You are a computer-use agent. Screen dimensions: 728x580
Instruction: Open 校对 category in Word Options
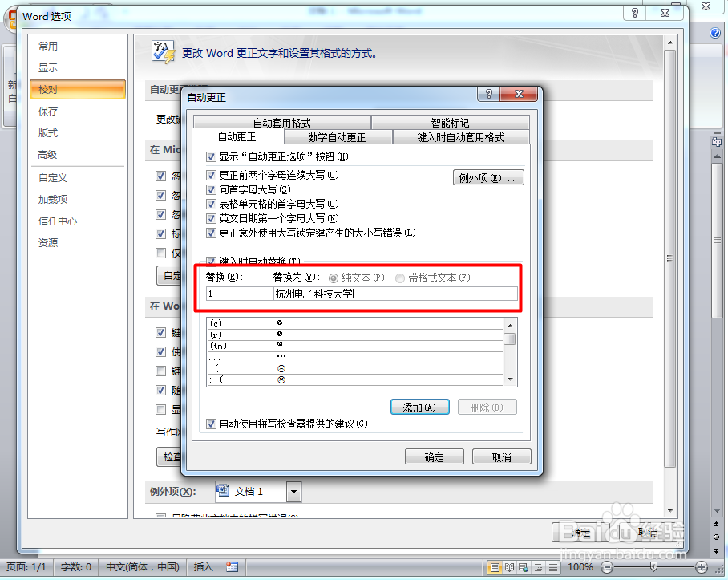coord(78,90)
